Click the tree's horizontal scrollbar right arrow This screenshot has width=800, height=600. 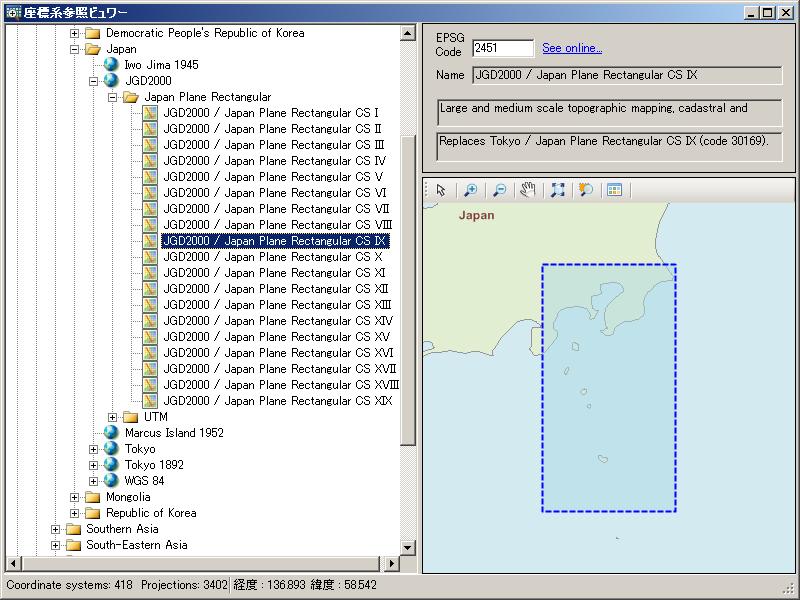tap(391, 563)
